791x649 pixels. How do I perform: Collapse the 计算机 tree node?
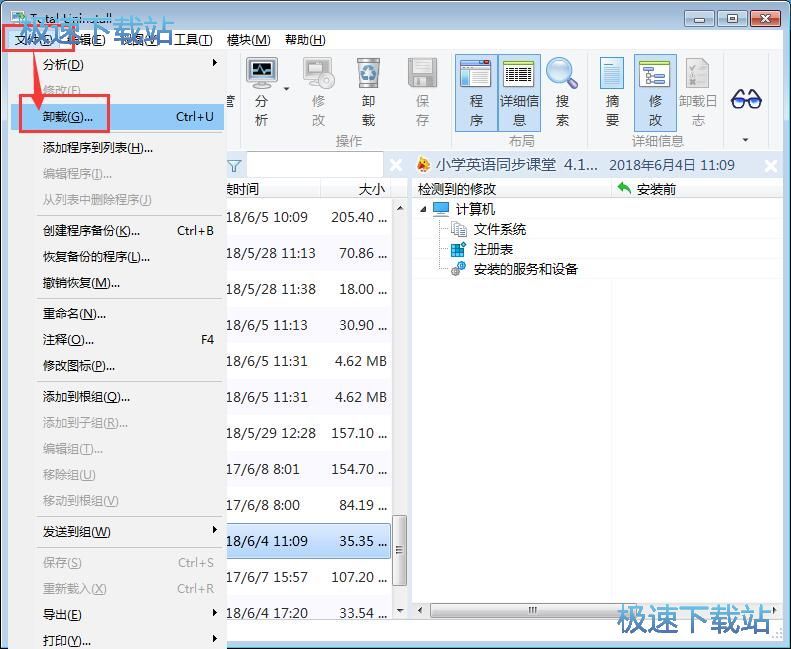[423, 209]
